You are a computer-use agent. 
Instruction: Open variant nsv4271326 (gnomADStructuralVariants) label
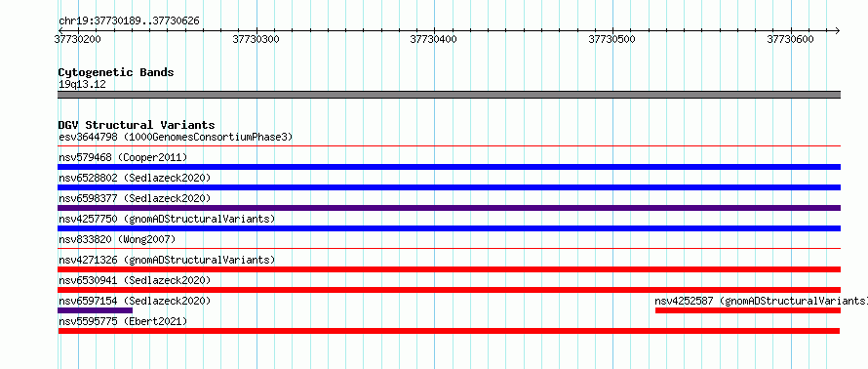tap(167, 260)
